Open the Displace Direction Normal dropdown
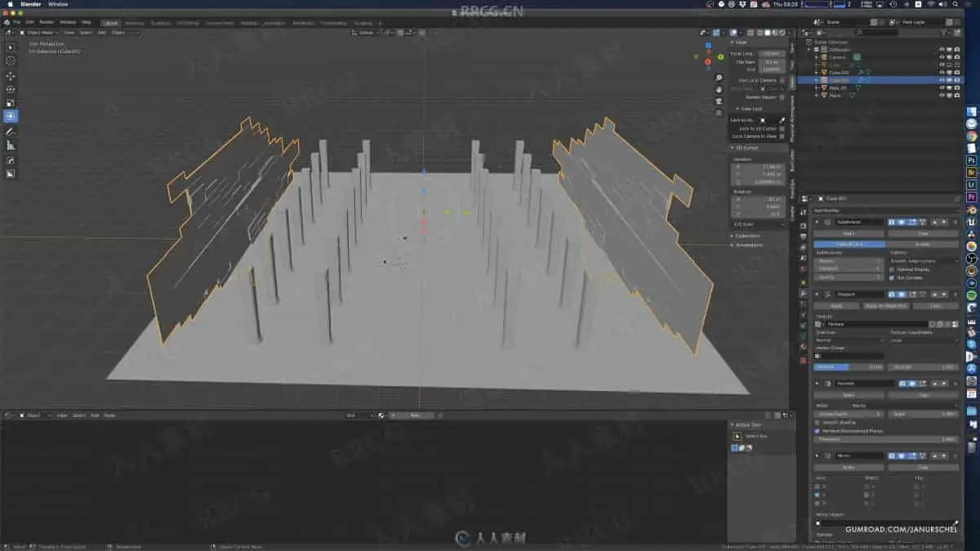Screen dimensions: 980x551 pyautogui.click(x=850, y=340)
